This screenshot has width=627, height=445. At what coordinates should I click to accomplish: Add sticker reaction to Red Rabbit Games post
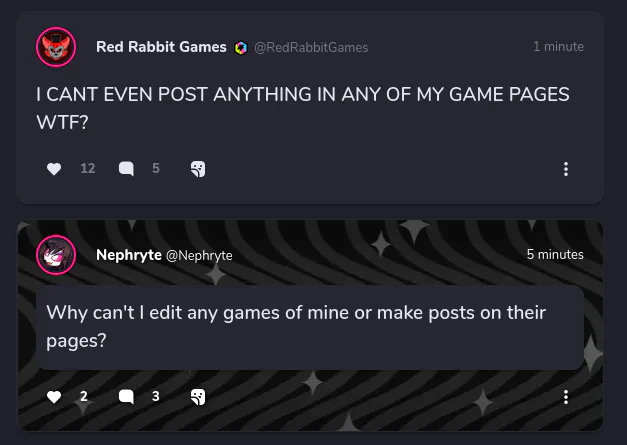click(198, 169)
